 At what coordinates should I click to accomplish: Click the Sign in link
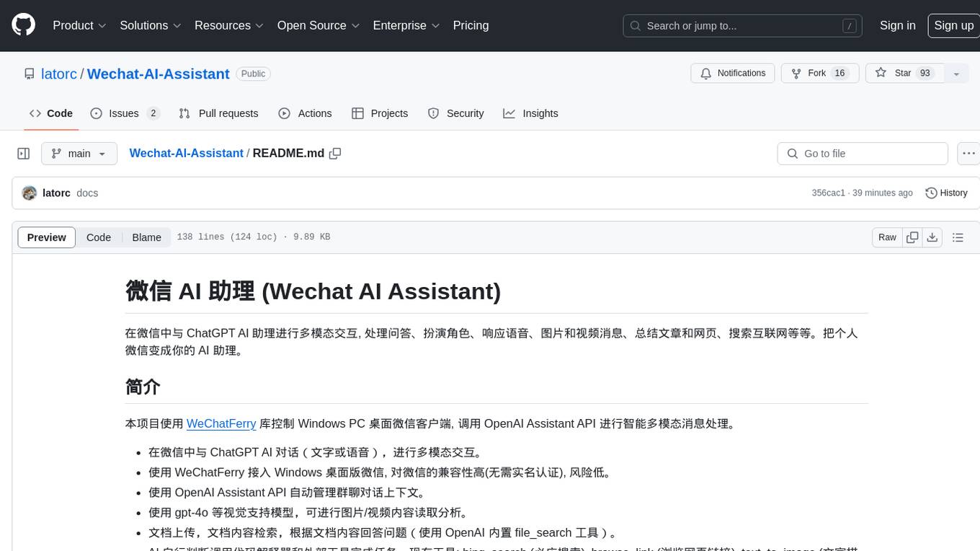897,25
